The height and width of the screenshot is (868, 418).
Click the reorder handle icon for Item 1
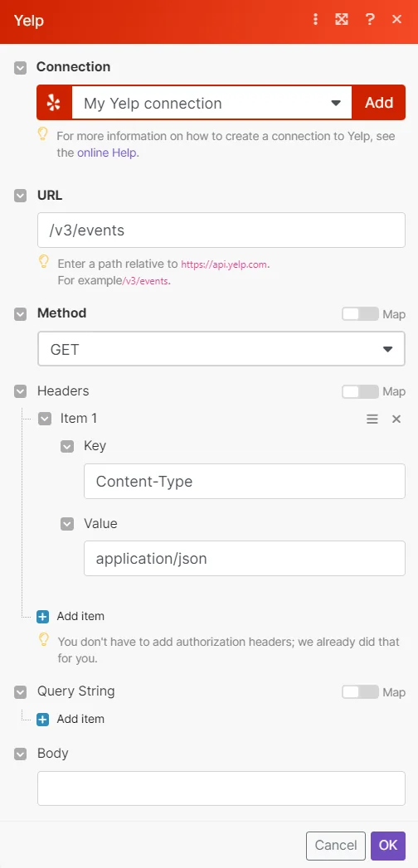pos(372,419)
